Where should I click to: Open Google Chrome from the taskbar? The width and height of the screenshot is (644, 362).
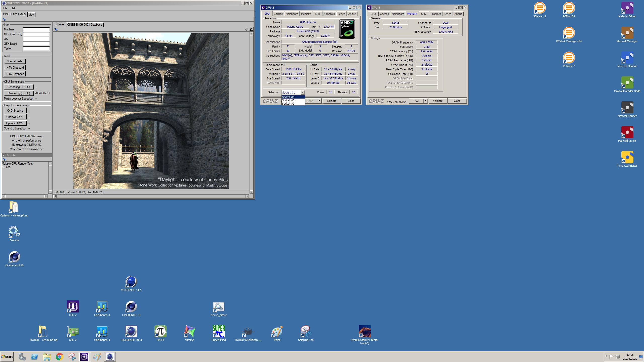click(x=59, y=357)
